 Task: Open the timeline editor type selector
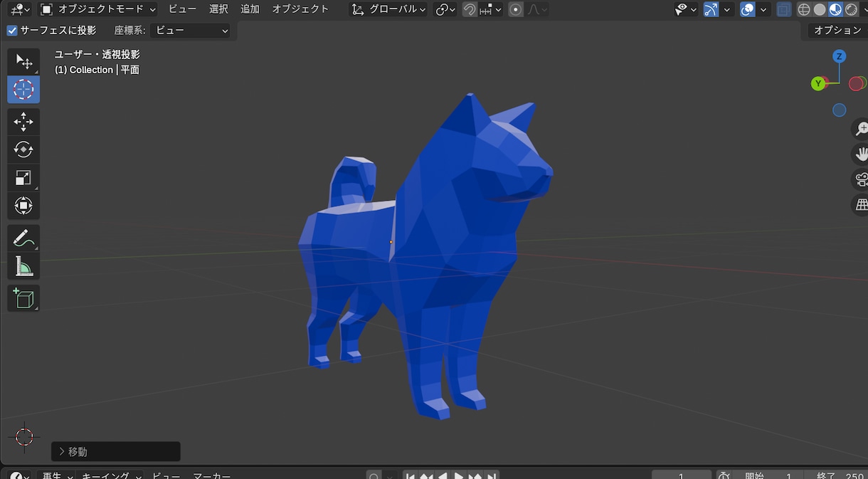(19, 476)
